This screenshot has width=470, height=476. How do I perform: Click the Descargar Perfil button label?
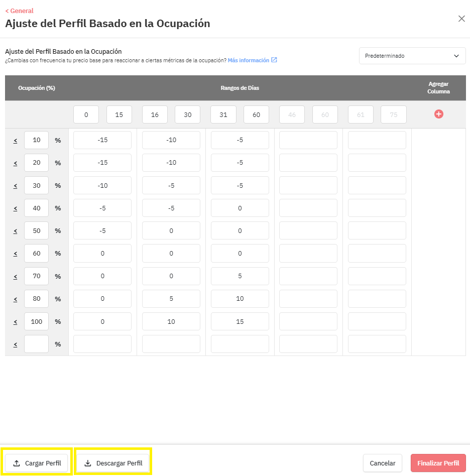[x=120, y=463]
